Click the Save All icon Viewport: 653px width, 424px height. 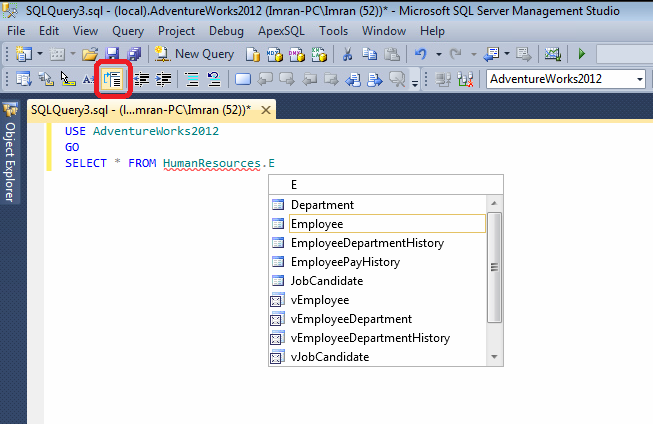(133, 54)
